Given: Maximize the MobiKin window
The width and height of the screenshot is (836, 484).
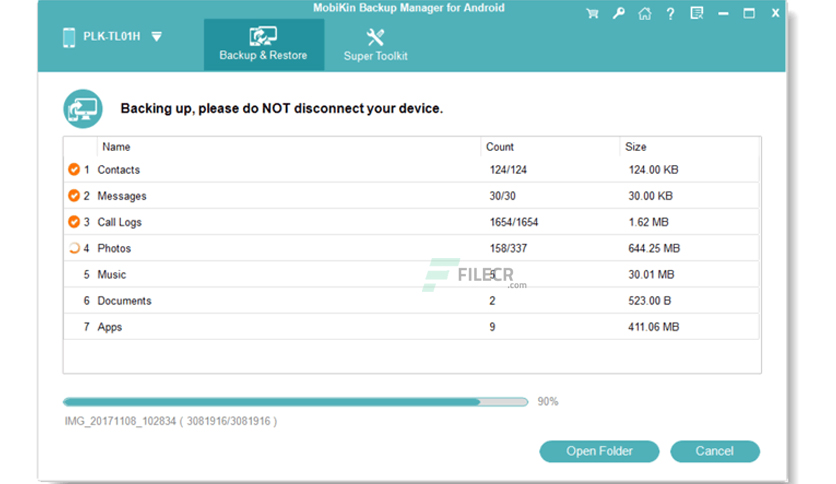Looking at the screenshot, I should pos(749,13).
